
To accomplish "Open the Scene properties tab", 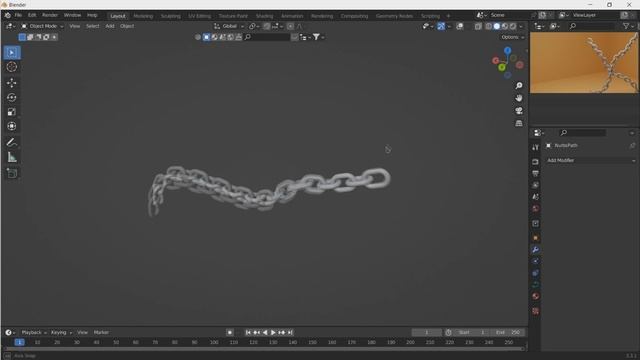I will pos(536,197).
